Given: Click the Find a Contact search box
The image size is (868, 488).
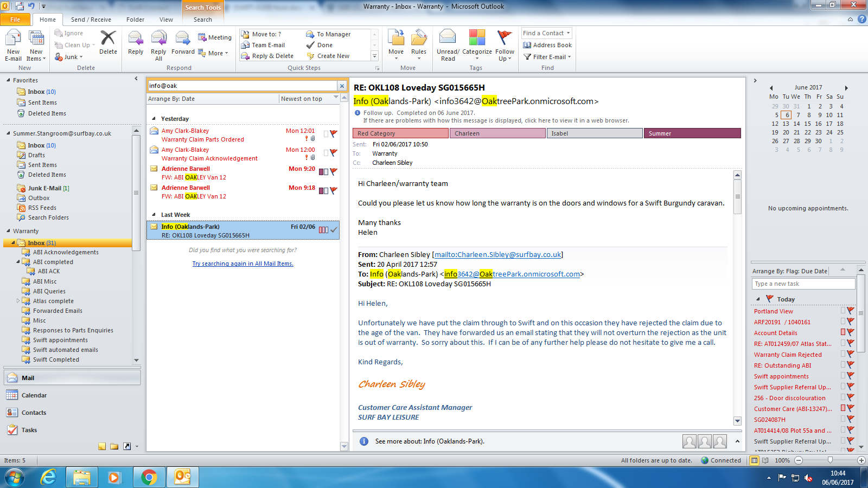Looking at the screenshot, I should (x=546, y=33).
